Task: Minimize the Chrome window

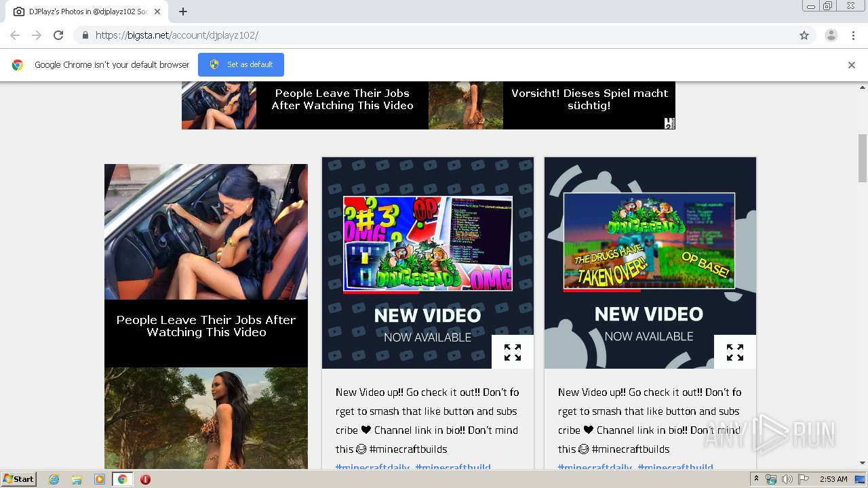Action: [x=810, y=6]
